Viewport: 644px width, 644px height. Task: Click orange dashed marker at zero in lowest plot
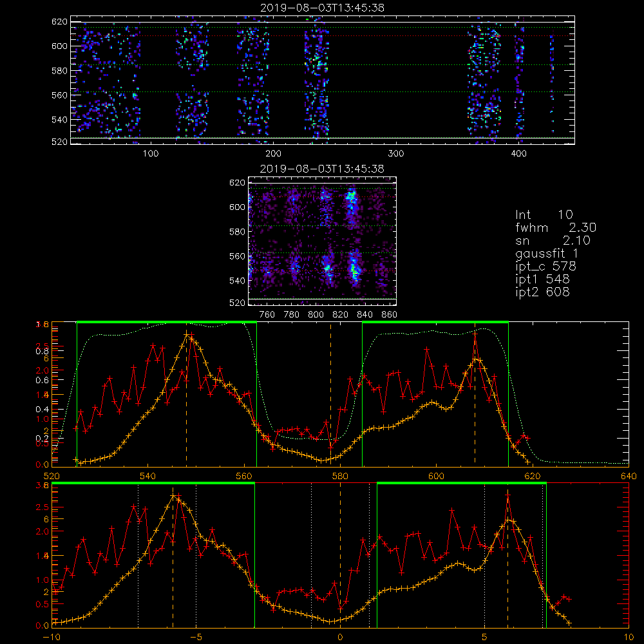coord(340,554)
